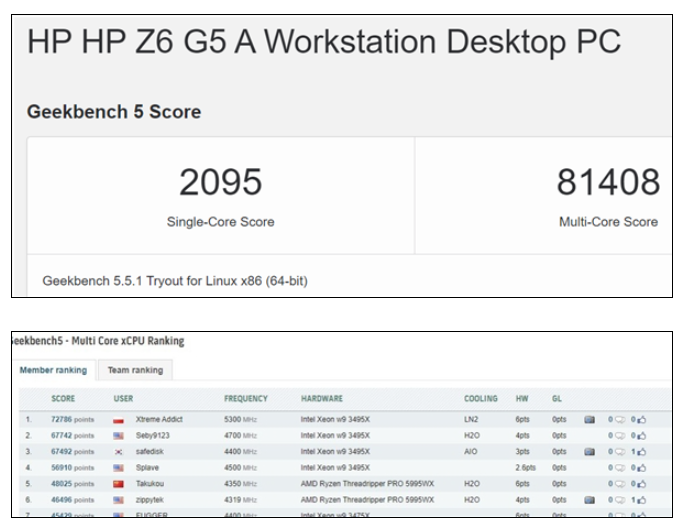Open user profile Takukou
Screen dimensions: 686x528
150,484
